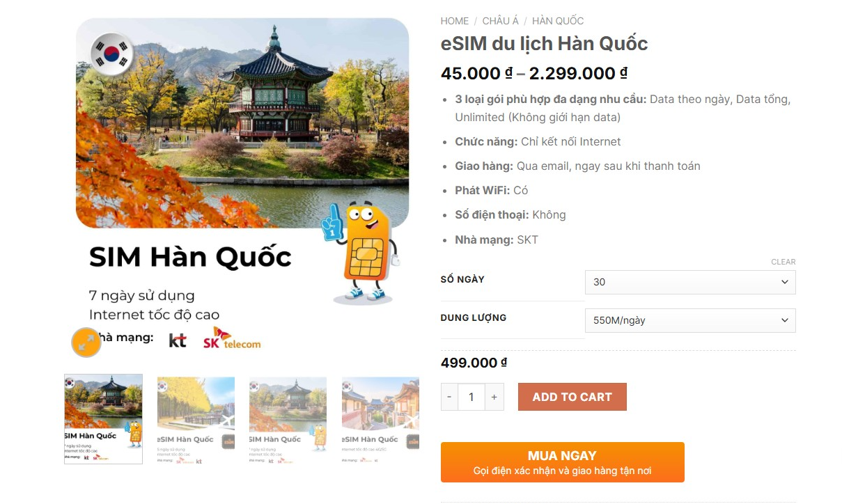This screenshot has height=504, width=842.
Task: Select the first SIM Hàn Quốc thumbnail
Action: [x=103, y=419]
